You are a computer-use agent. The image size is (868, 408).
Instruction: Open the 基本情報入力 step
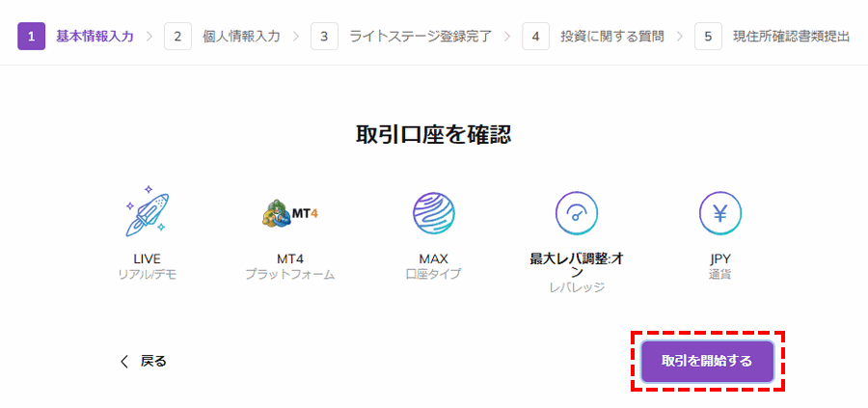[95, 37]
